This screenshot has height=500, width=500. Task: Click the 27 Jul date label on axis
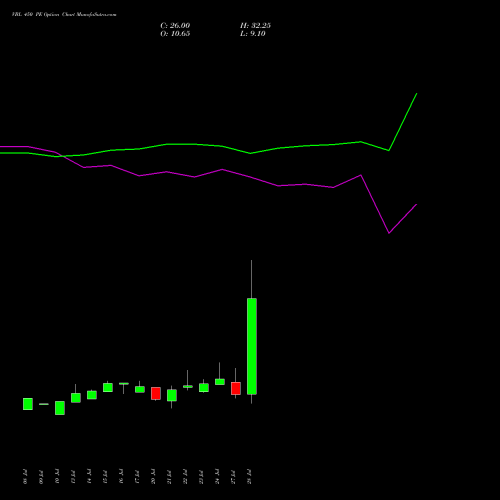pyautogui.click(x=233, y=477)
